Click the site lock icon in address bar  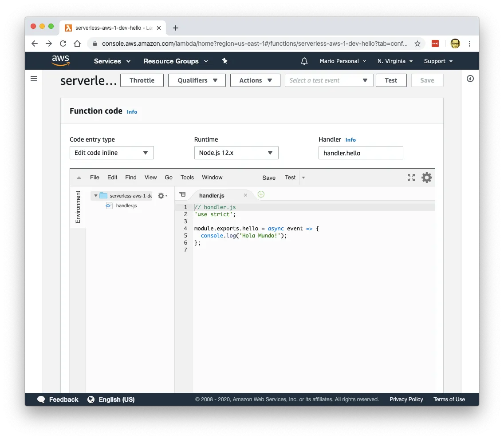click(x=95, y=44)
